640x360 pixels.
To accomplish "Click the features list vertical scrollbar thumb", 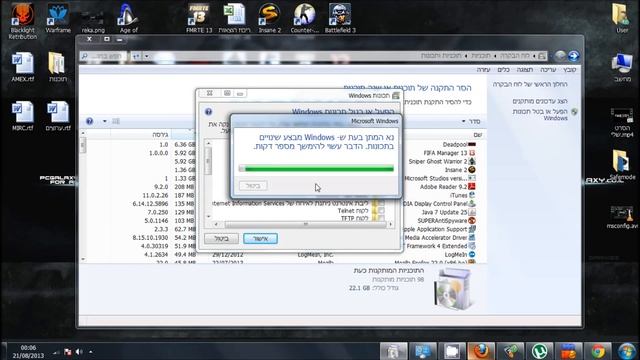I will pos(208,160).
